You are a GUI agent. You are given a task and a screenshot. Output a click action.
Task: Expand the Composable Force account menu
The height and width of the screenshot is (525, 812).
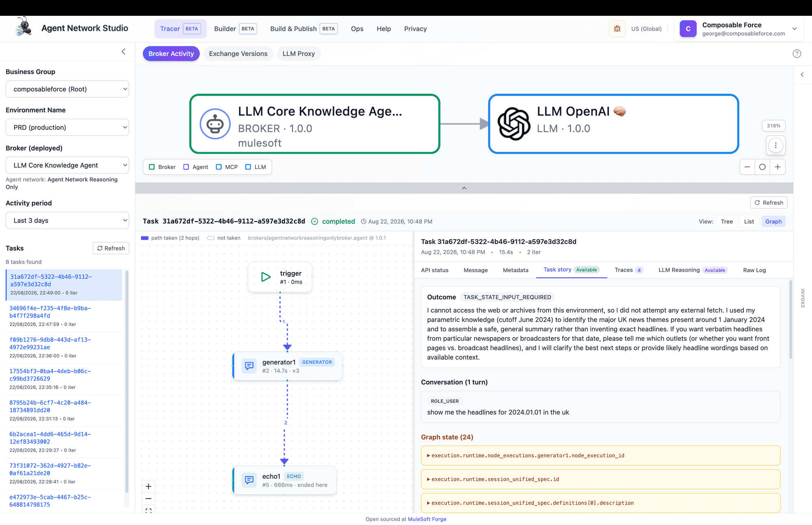coord(795,29)
